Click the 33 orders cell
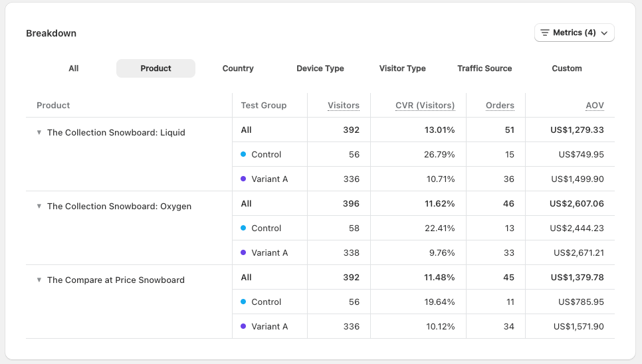642x364 pixels. [x=509, y=253]
